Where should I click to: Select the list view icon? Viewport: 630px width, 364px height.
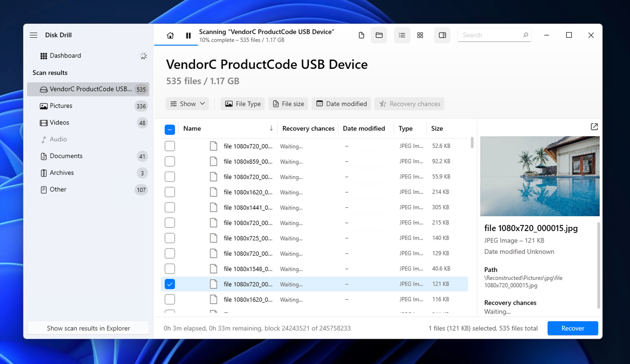[402, 35]
